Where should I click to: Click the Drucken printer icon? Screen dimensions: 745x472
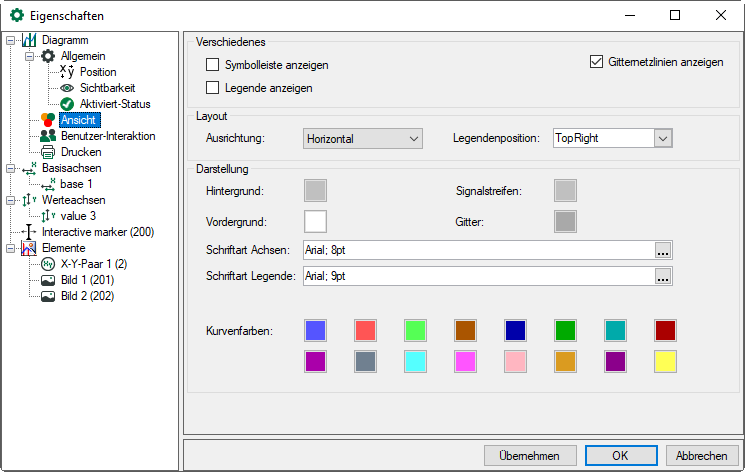coord(48,152)
